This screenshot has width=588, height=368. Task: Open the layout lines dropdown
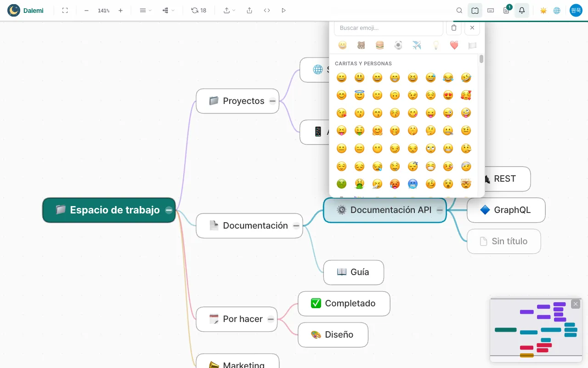point(145,10)
